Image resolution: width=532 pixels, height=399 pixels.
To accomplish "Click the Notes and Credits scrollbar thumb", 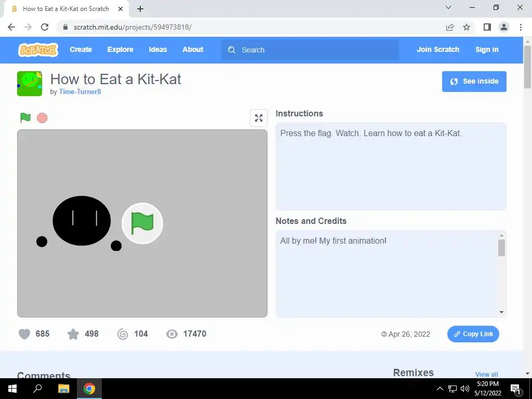I will (x=501, y=248).
